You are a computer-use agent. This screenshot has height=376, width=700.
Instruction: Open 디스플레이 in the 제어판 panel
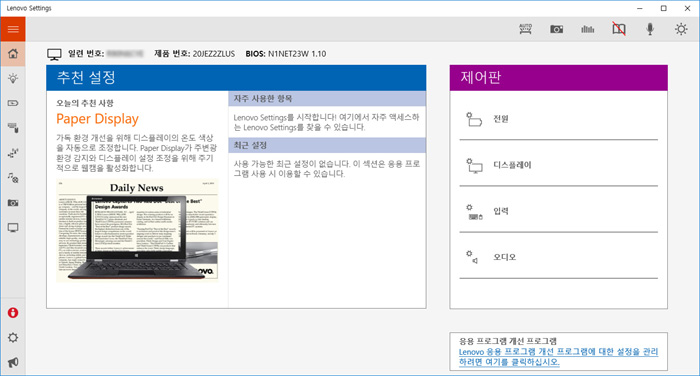point(558,165)
